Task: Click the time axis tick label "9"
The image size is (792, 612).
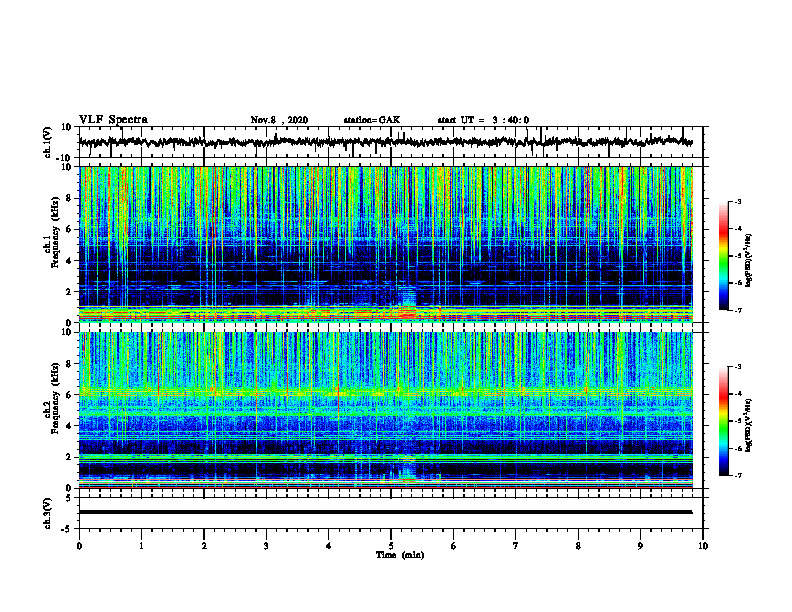Action: pyautogui.click(x=640, y=546)
